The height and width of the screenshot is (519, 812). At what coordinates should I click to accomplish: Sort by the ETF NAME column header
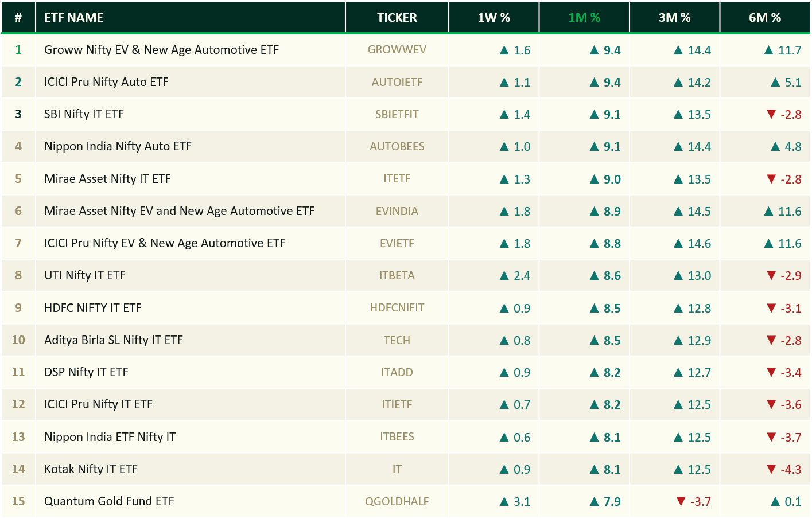(74, 18)
